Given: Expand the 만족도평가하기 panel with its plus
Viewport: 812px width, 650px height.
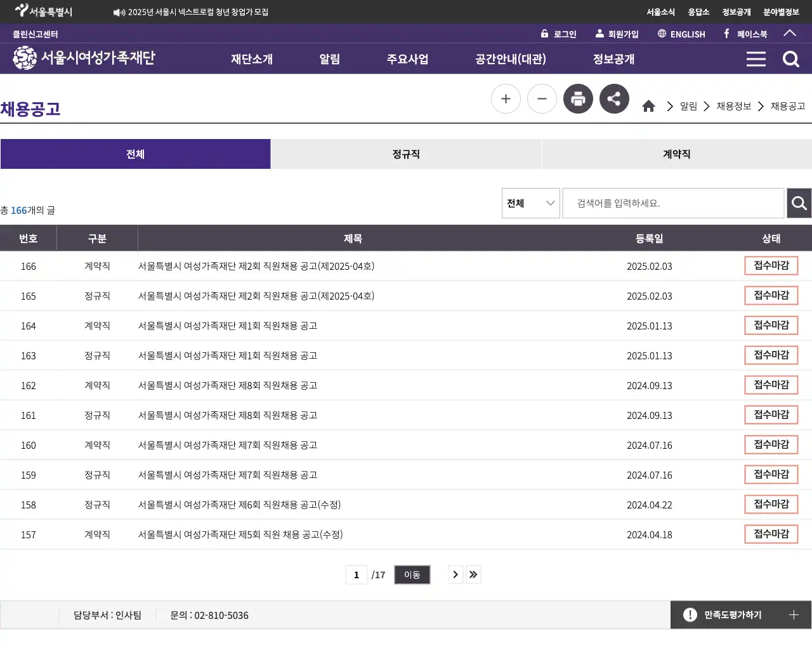Looking at the screenshot, I should (x=794, y=614).
